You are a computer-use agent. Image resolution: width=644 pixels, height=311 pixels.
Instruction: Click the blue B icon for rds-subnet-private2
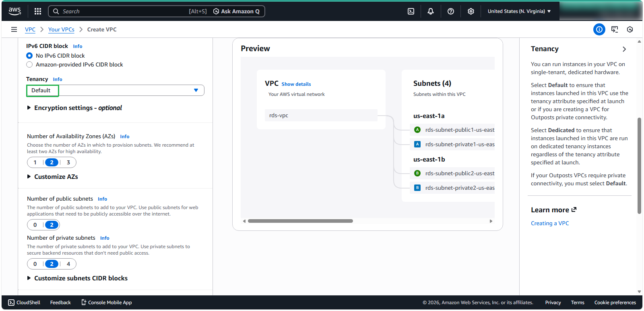pyautogui.click(x=417, y=188)
